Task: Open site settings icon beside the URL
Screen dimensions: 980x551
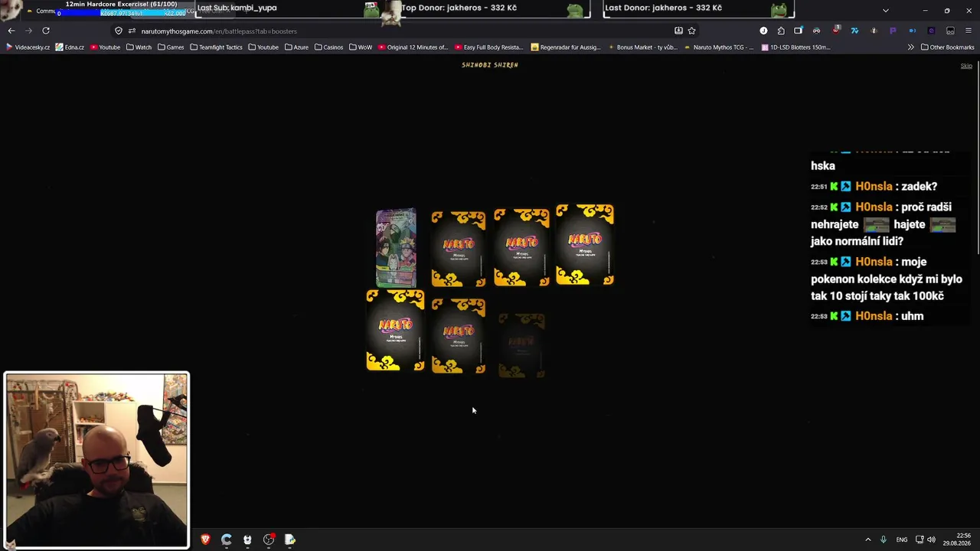Action: tap(132, 31)
